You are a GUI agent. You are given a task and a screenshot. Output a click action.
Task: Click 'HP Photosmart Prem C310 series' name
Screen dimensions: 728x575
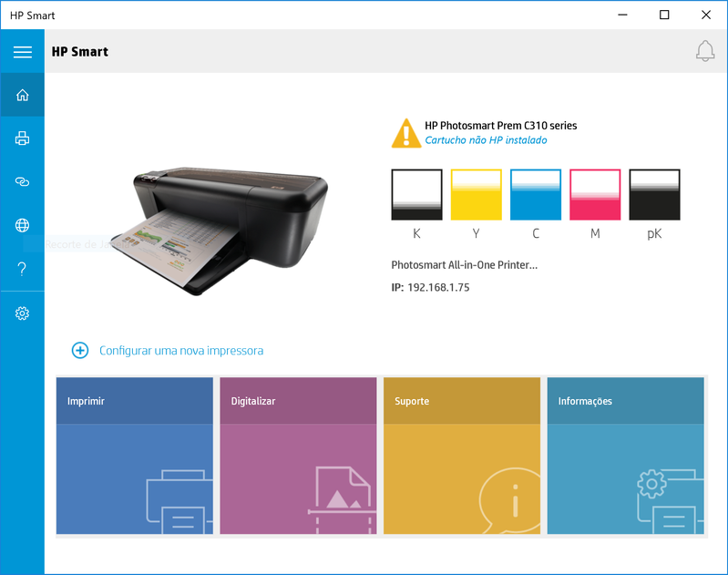pos(500,126)
